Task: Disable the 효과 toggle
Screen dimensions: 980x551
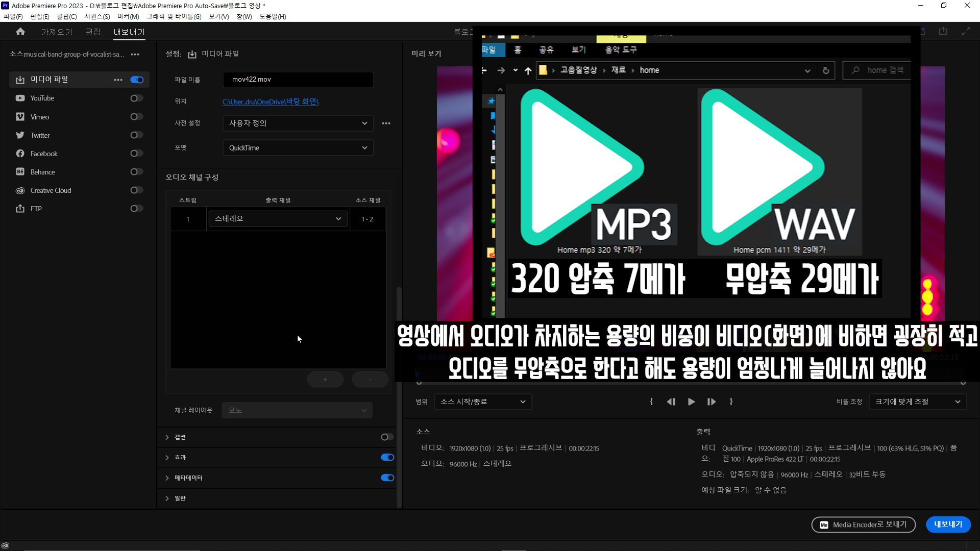Action: pos(387,457)
